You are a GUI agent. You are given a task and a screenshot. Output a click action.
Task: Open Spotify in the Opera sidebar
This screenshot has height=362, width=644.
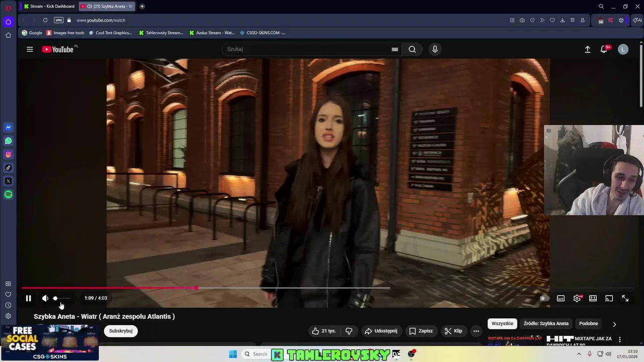point(8,195)
